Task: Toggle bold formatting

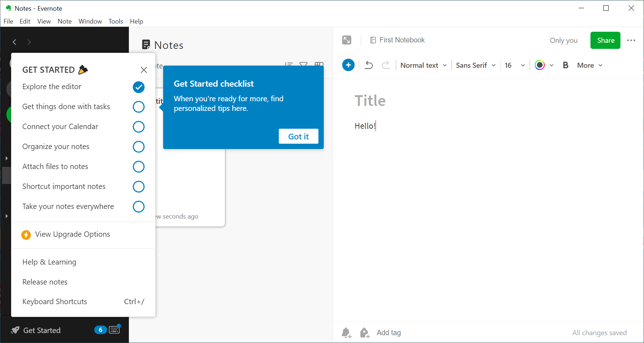Action: [x=565, y=65]
